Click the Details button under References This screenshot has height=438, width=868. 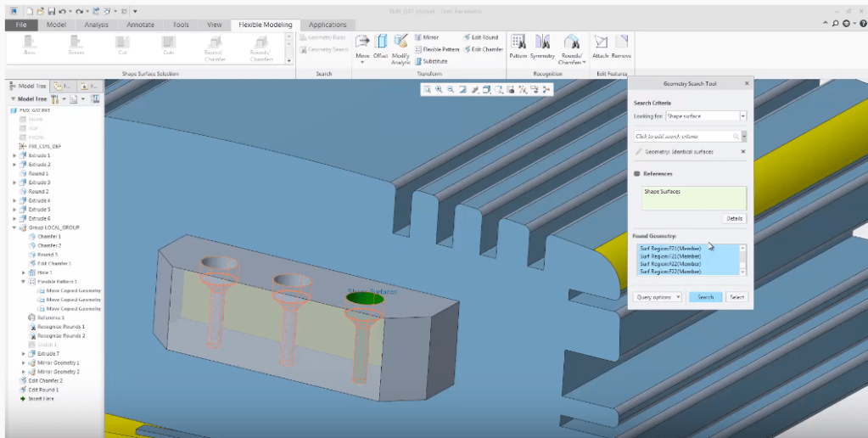734,218
